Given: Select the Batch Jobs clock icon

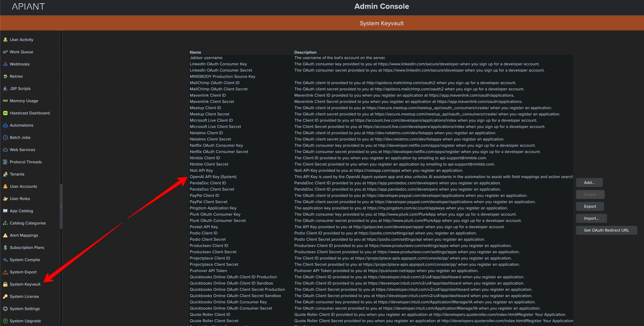Looking at the screenshot, I should pyautogui.click(x=5, y=137).
